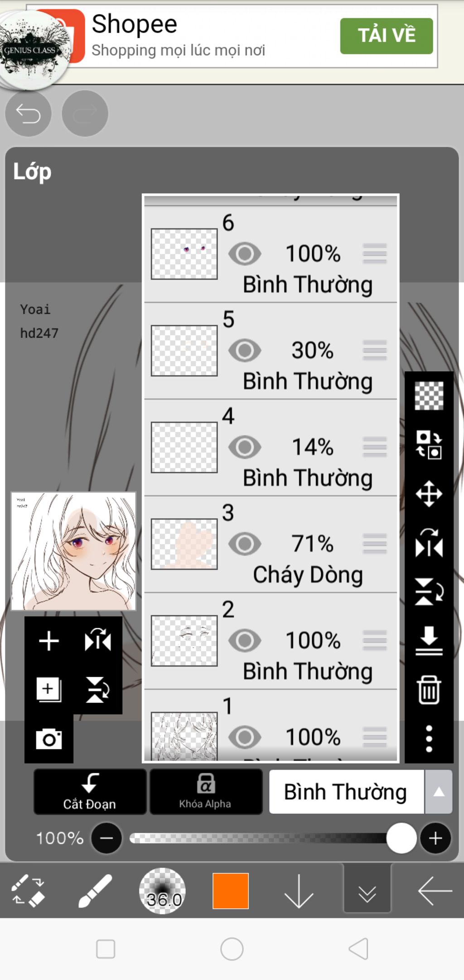Hide layer 6 with eye icon
This screenshot has height=980, width=464.
click(245, 253)
